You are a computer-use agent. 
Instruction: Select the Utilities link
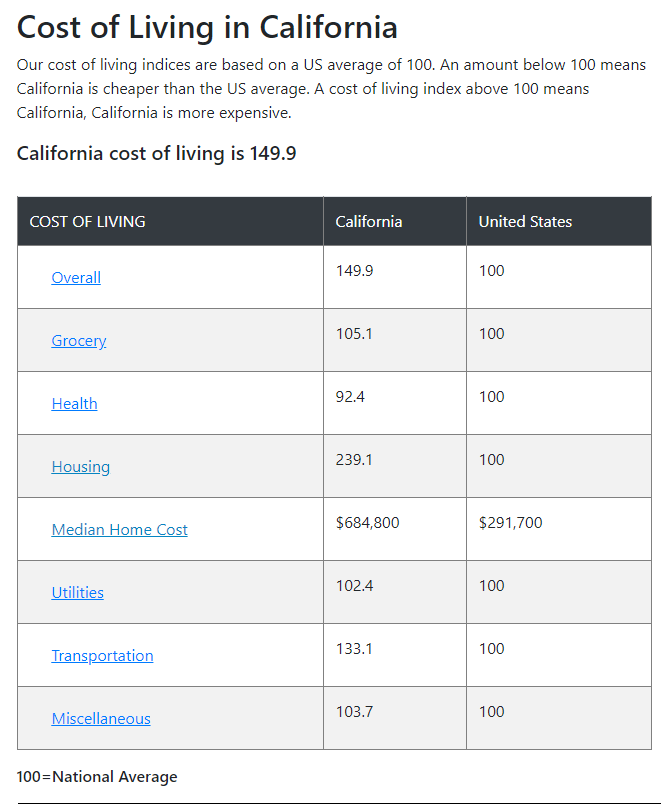click(x=78, y=593)
